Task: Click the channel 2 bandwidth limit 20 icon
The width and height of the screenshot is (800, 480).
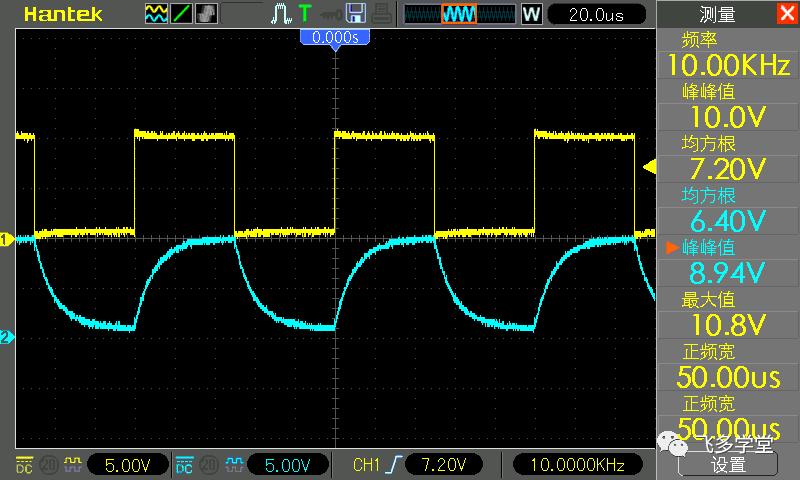Action: 209,465
